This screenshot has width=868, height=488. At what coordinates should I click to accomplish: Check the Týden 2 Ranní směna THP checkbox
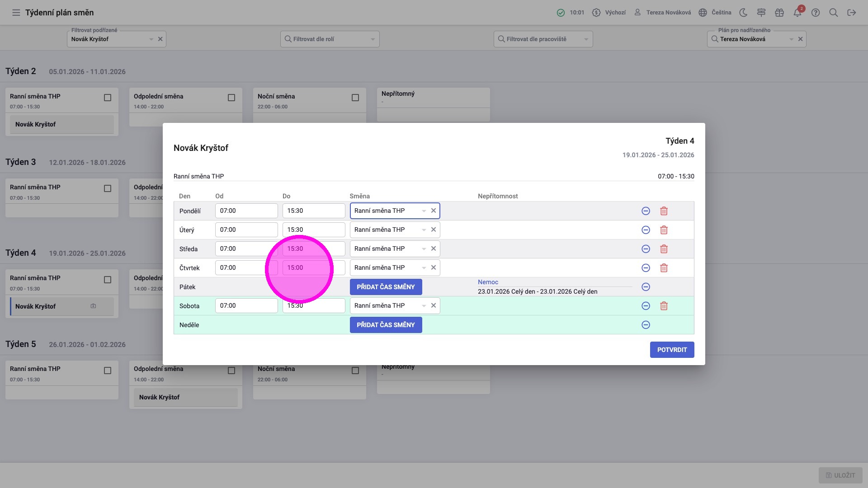(x=108, y=98)
